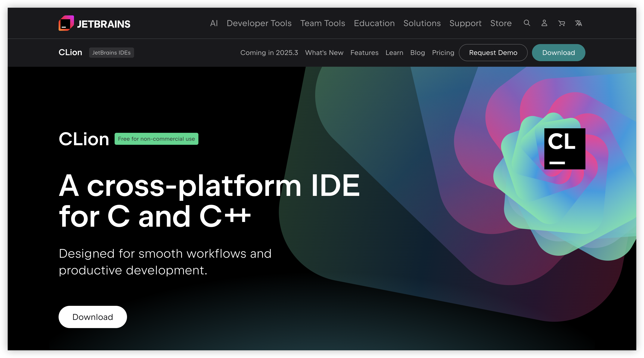
Task: Expand the Solutions menu
Action: click(x=422, y=23)
